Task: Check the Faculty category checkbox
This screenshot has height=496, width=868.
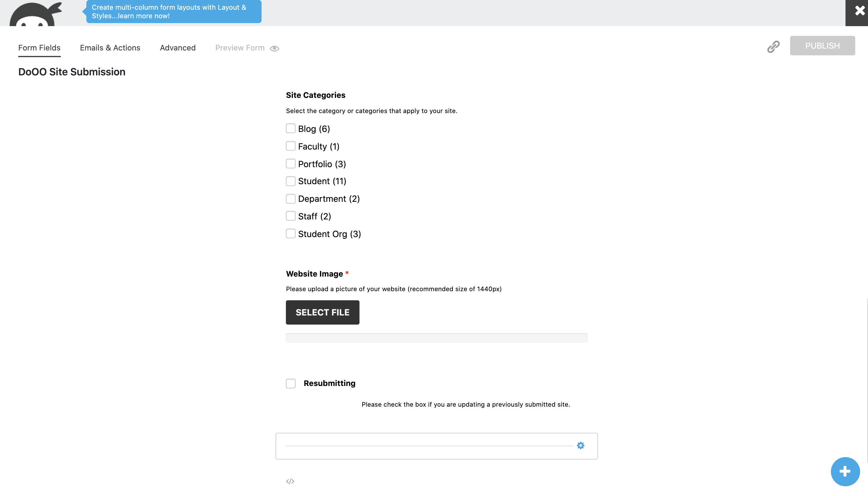Action: click(291, 146)
